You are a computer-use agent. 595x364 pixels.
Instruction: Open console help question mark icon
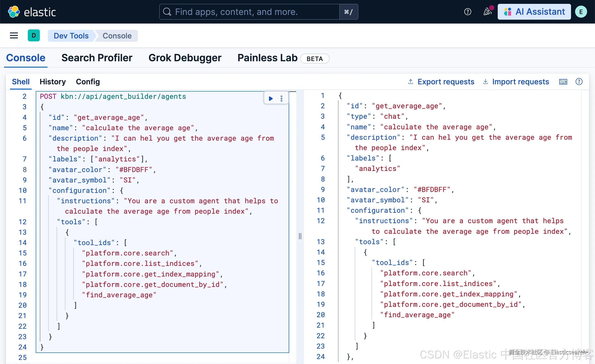tap(579, 82)
